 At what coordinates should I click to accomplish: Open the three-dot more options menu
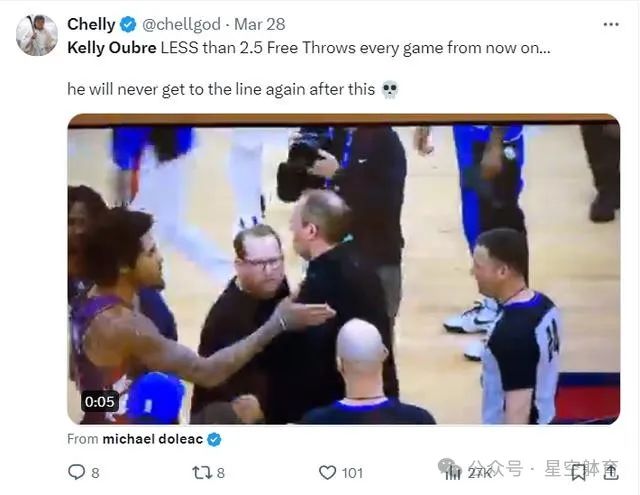pos(611,24)
